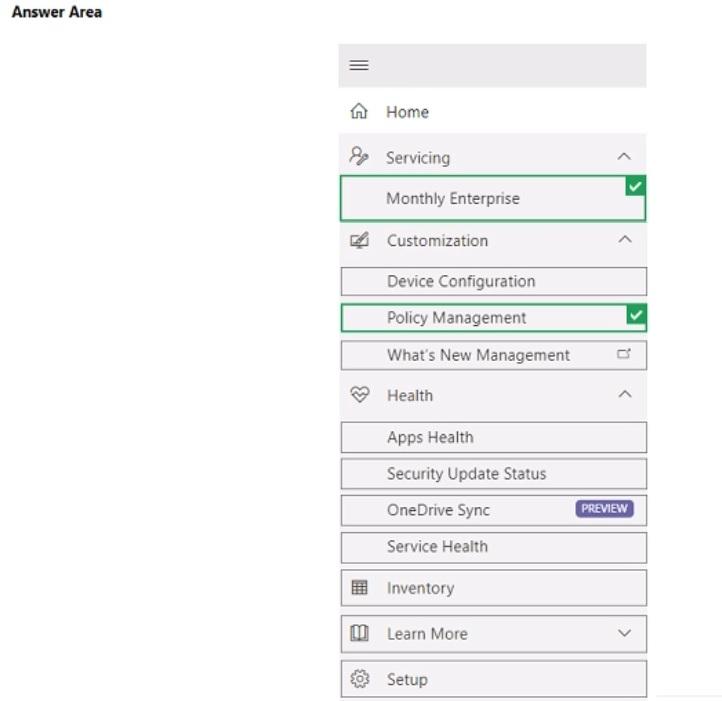
Task: Click the external link icon on What's New Management
Action: click(624, 354)
